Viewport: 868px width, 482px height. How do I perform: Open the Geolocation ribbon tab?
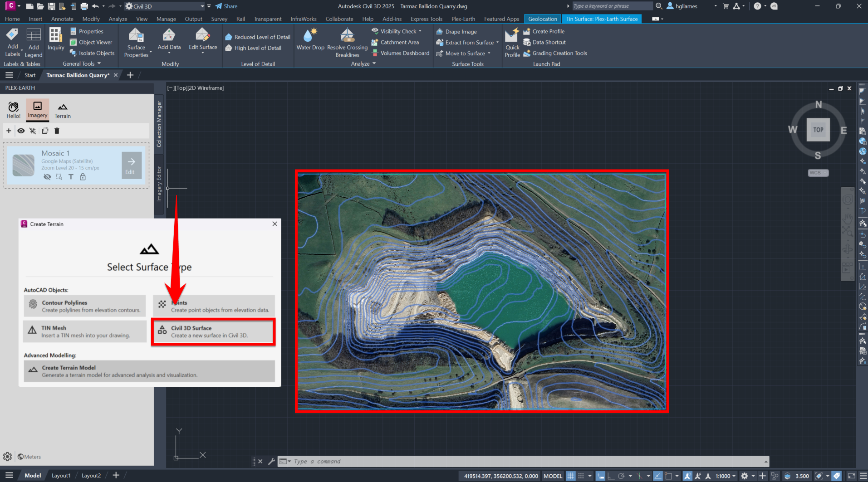543,19
